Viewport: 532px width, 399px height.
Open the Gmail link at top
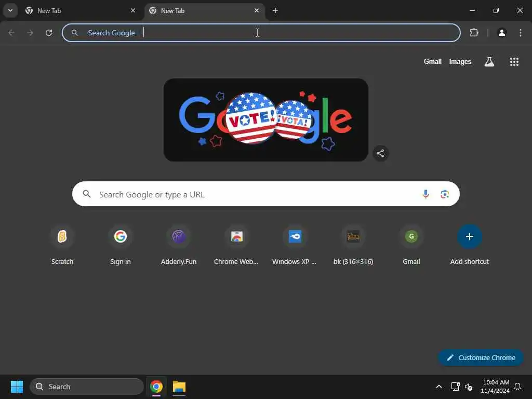pos(432,61)
